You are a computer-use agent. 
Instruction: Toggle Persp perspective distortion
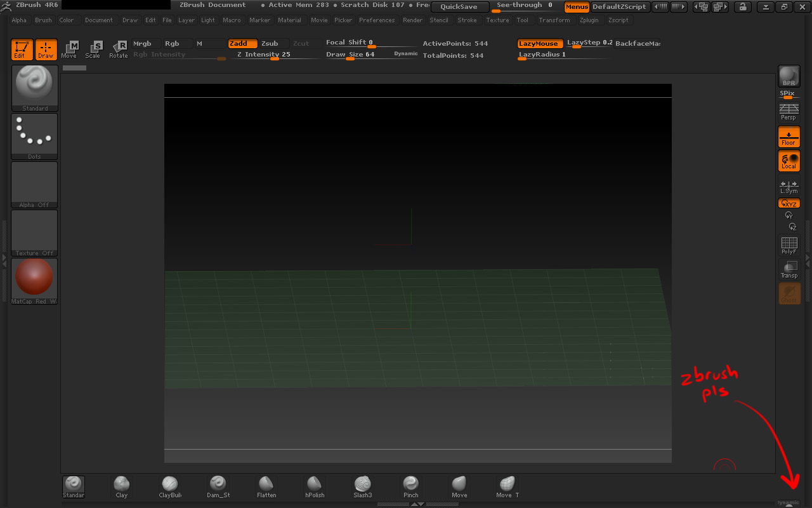[x=789, y=112]
